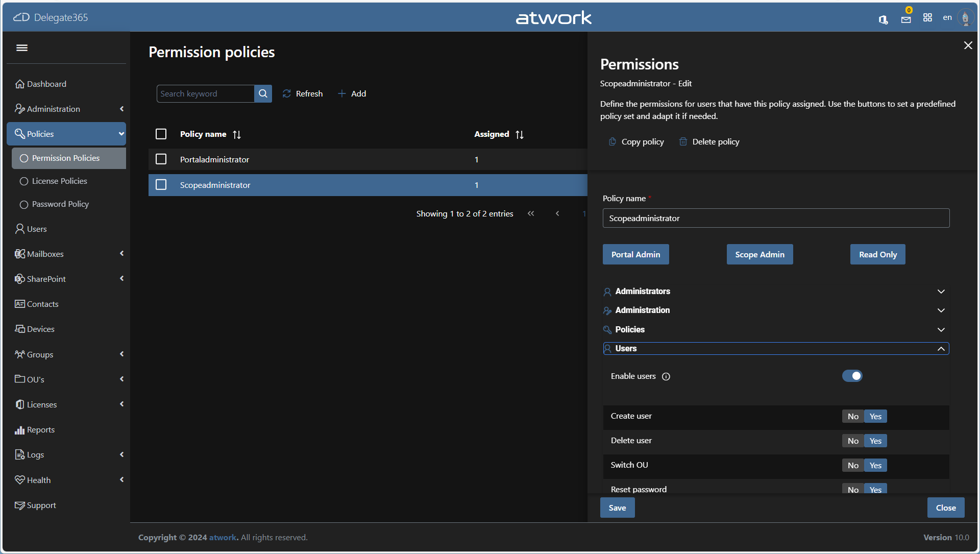Open License Policies menu item

[x=69, y=181]
